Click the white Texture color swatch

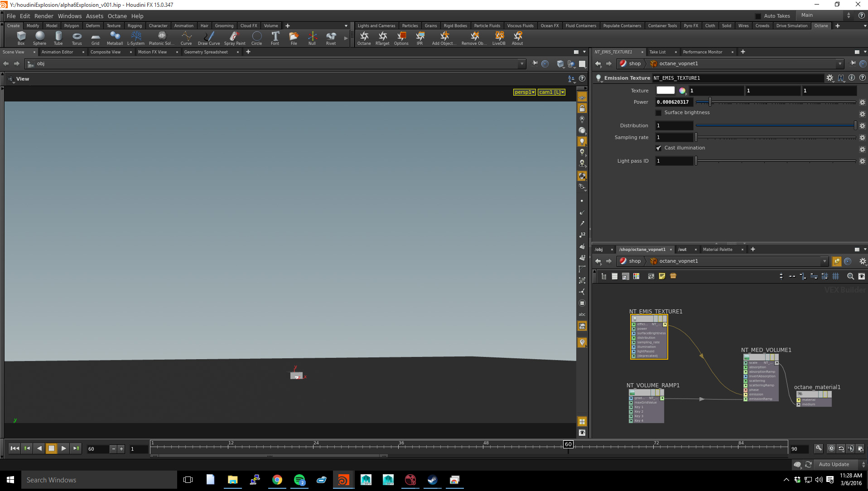[665, 91]
